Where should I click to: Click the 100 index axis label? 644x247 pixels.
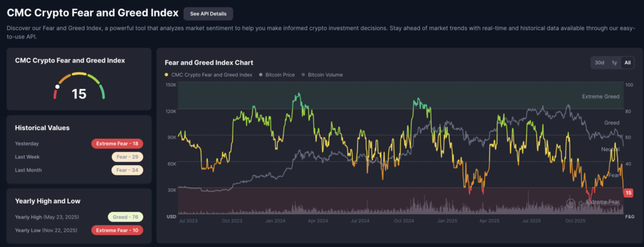click(629, 85)
